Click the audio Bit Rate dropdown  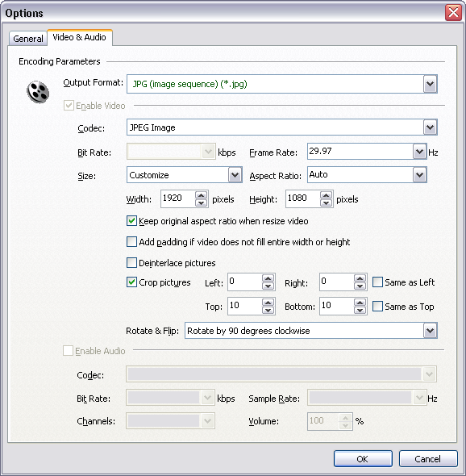[170, 398]
